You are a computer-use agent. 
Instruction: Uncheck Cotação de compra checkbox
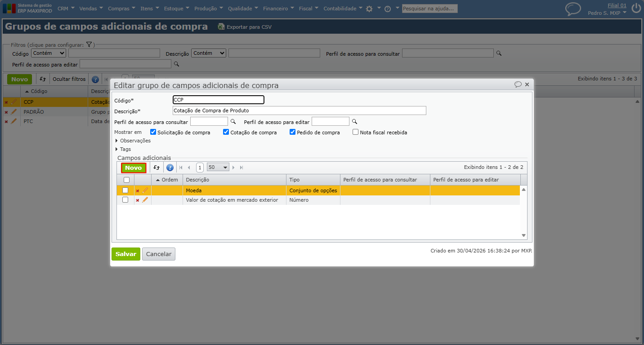(226, 132)
